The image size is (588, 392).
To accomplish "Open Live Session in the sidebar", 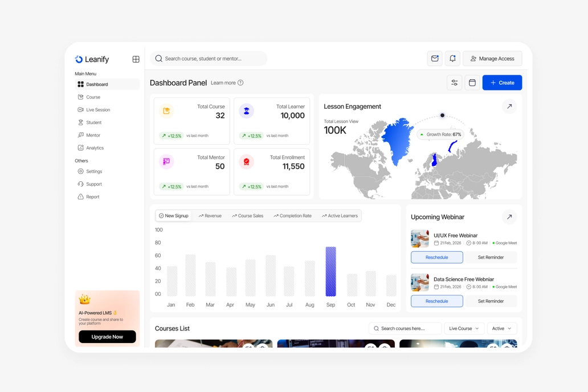I will pos(107,110).
